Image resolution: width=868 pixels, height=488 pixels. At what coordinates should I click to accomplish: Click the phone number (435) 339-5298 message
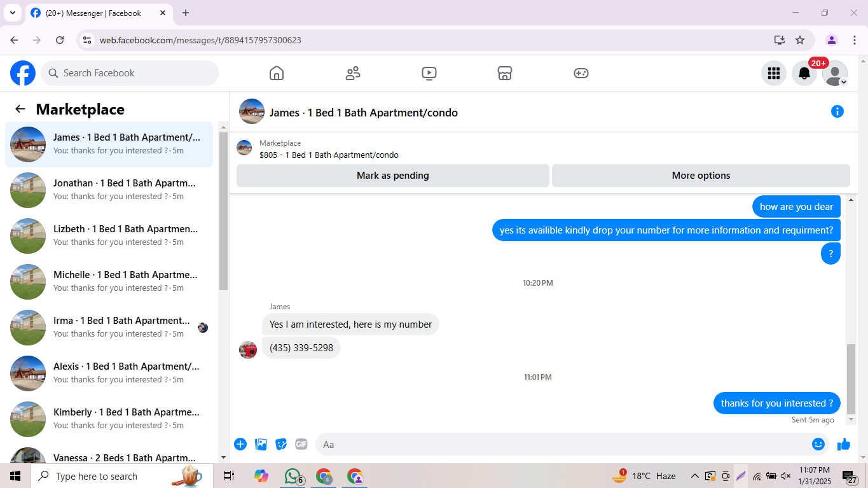301,348
